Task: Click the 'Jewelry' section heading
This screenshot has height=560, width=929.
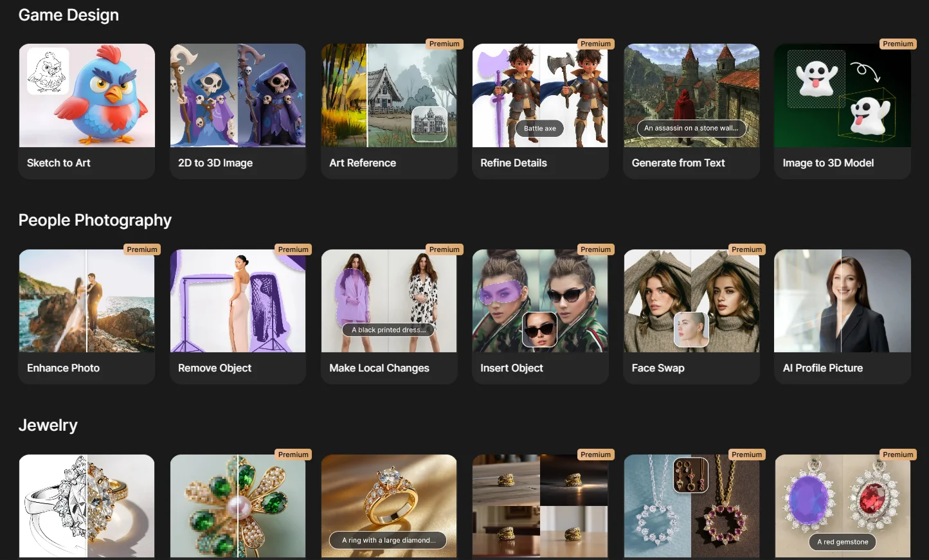Action: tap(48, 426)
